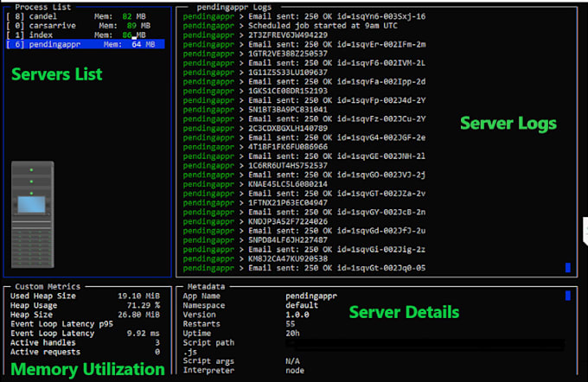
Task: Click the Process List panel title
Action: tap(42, 7)
